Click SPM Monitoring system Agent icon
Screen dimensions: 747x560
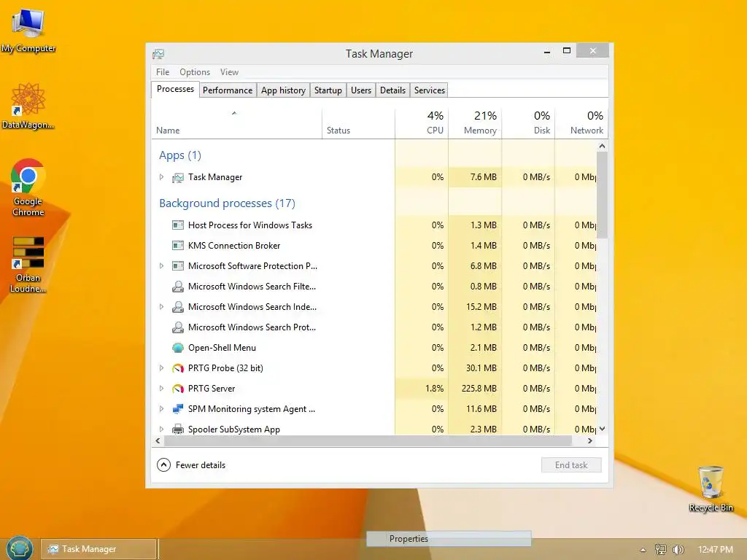(178, 409)
